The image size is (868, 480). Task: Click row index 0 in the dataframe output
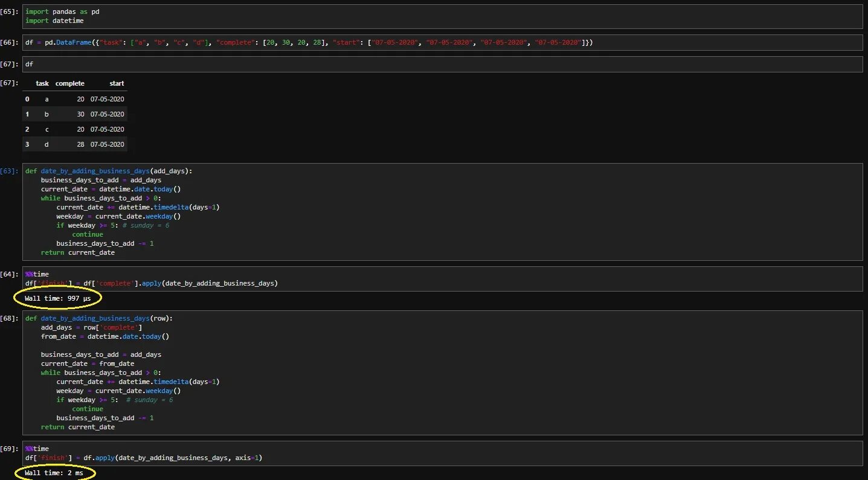coord(27,98)
